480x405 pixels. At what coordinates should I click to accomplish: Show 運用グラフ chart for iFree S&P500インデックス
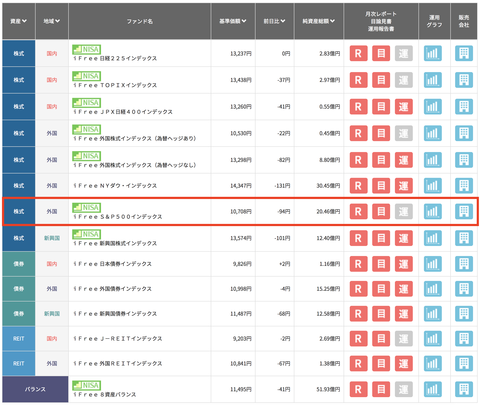click(x=433, y=211)
